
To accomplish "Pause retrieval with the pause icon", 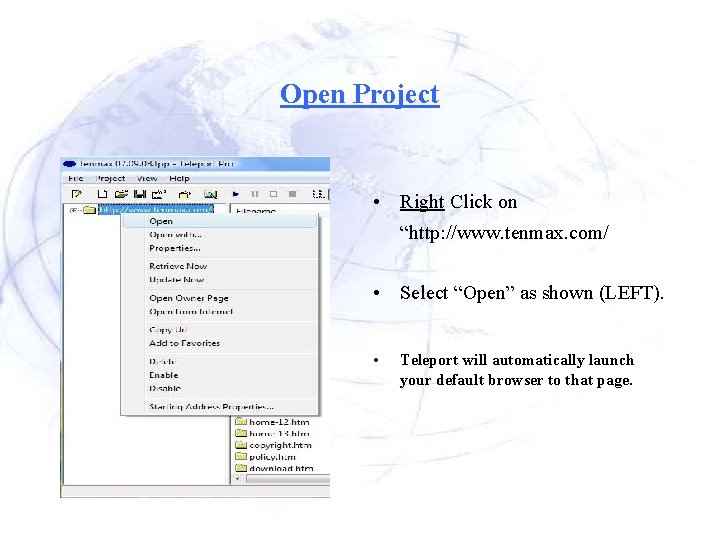I will [255, 194].
